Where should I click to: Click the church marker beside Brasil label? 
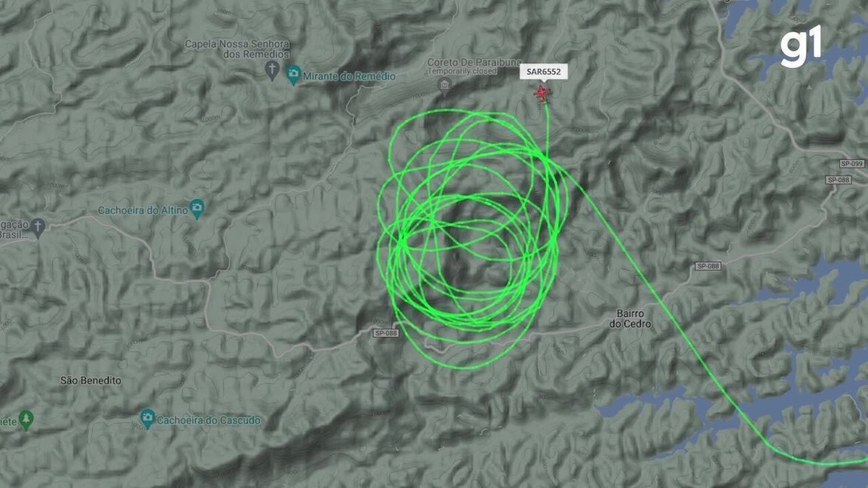(38, 227)
